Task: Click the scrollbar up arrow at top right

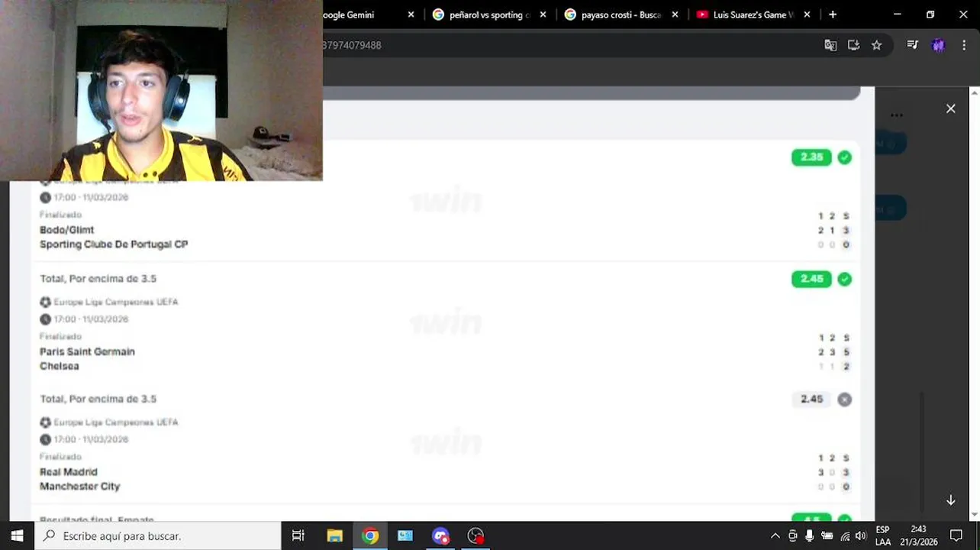Action: [x=975, y=92]
